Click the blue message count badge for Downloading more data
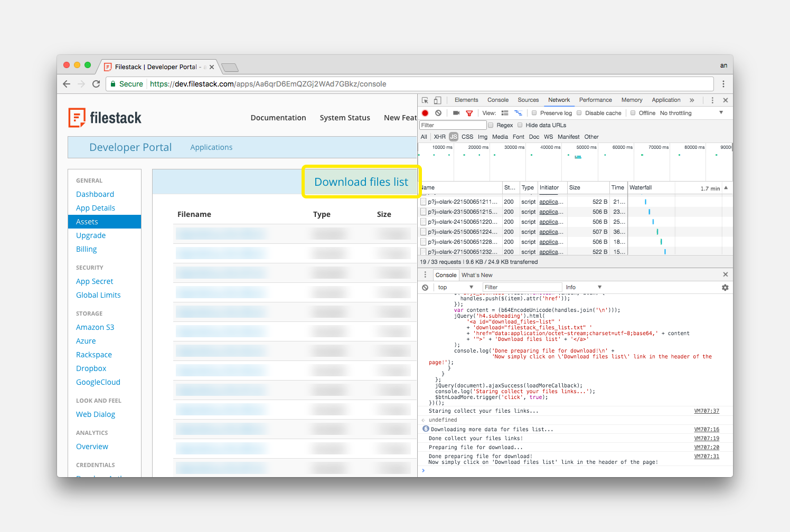The height and width of the screenshot is (532, 790). [426, 429]
